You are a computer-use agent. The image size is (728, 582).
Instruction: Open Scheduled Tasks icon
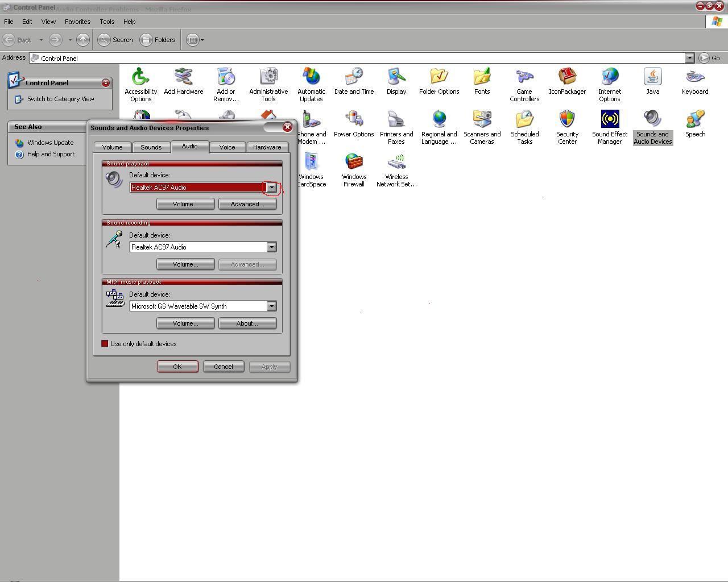pos(524,127)
